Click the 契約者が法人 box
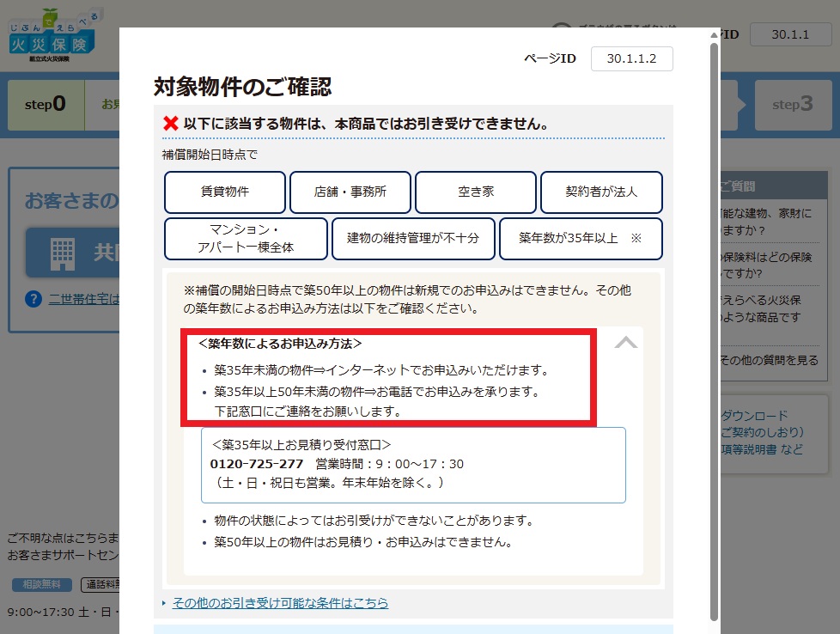The width and height of the screenshot is (840, 634). tap(601, 192)
